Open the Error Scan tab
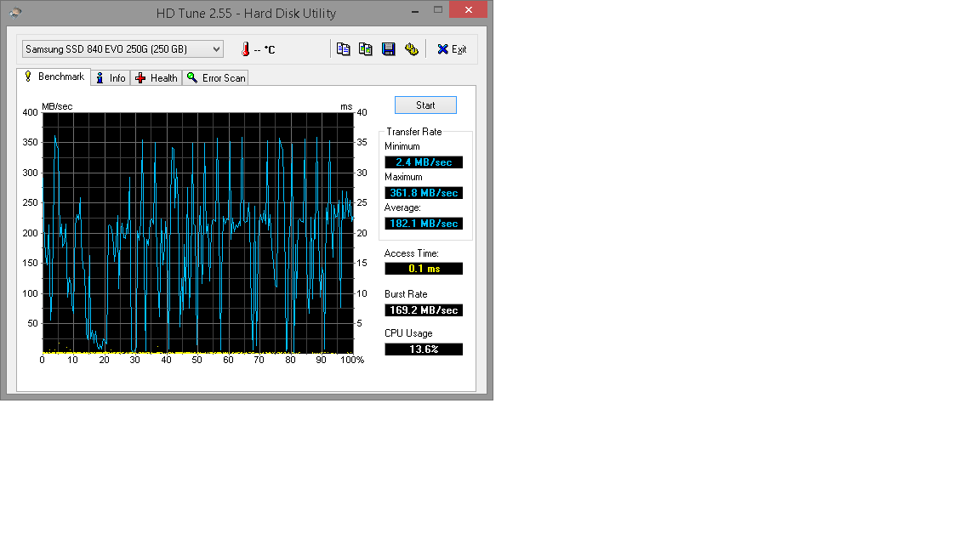Viewport: 980px width, 551px height. [215, 78]
